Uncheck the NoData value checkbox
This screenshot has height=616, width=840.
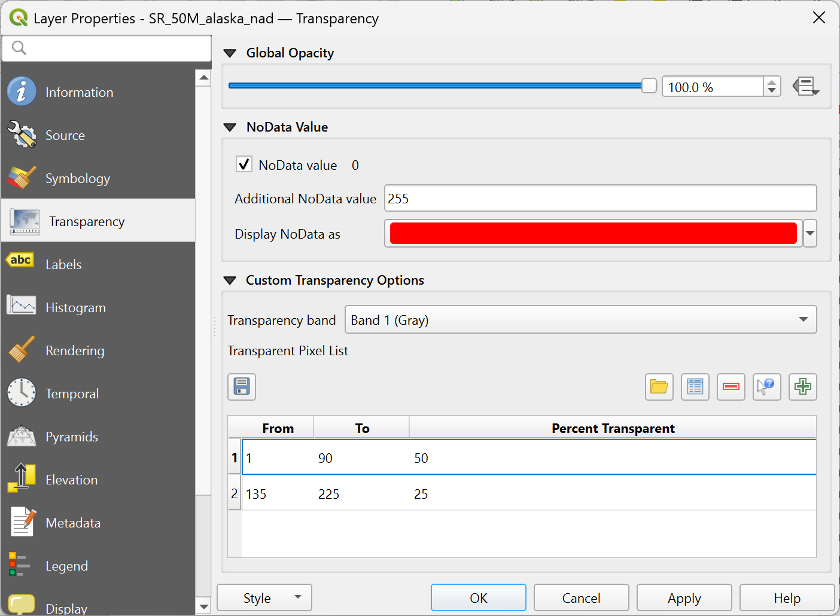click(x=244, y=164)
